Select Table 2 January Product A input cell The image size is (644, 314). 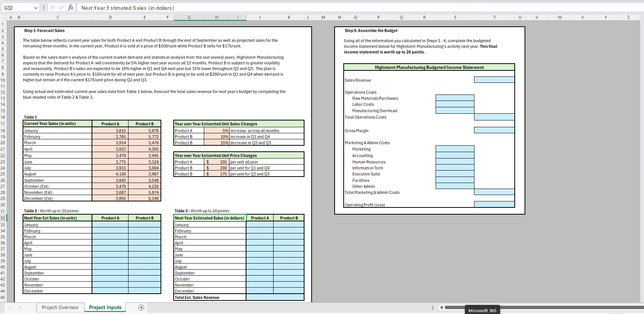coord(110,224)
